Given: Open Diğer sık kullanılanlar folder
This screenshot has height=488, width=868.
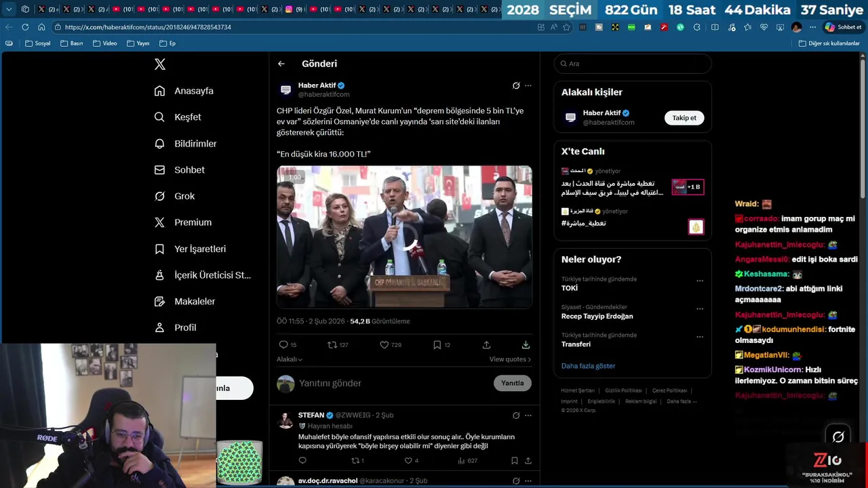Looking at the screenshot, I should [x=829, y=43].
